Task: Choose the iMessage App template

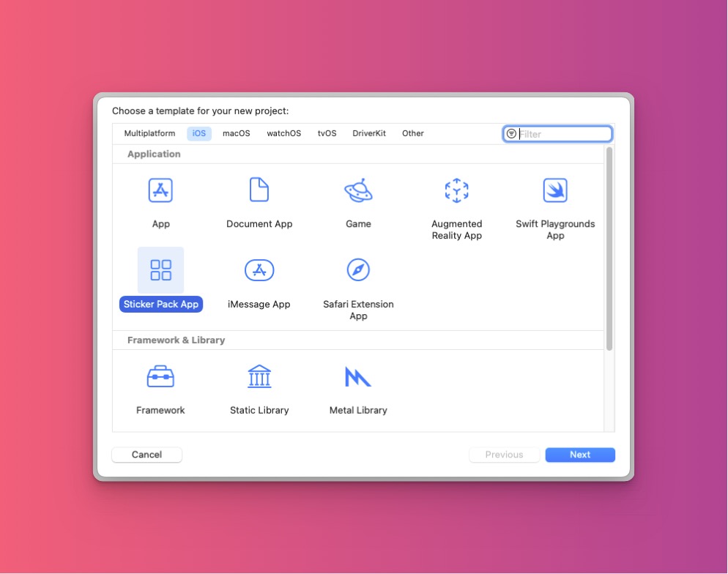Action: [259, 270]
